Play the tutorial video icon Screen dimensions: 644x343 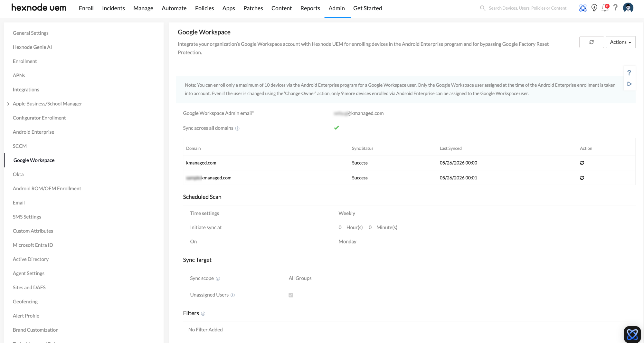tap(630, 84)
